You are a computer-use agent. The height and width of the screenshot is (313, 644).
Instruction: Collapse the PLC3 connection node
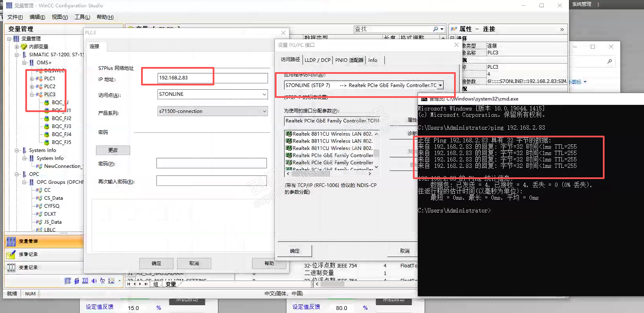tap(32, 94)
